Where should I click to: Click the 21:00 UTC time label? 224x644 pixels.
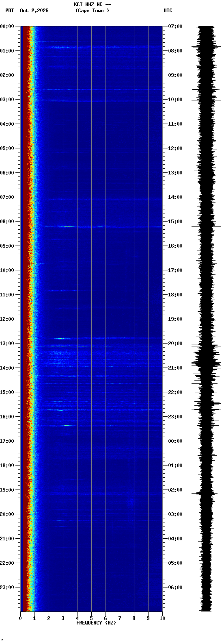click(175, 368)
